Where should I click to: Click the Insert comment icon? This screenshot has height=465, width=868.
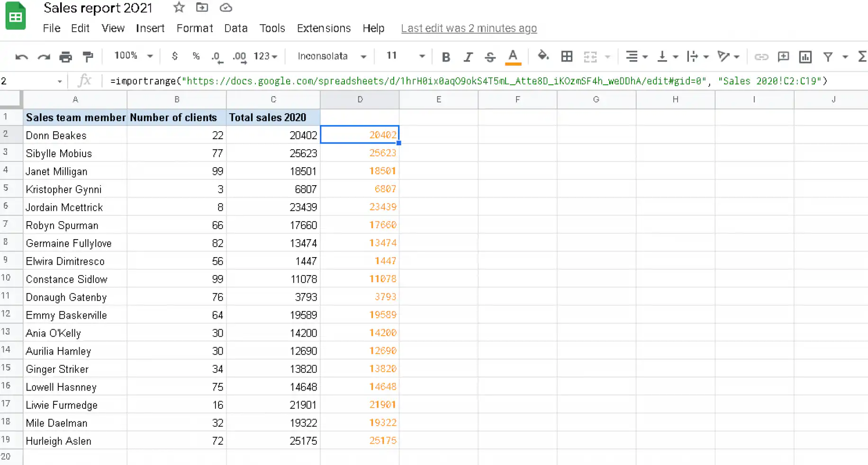click(783, 56)
